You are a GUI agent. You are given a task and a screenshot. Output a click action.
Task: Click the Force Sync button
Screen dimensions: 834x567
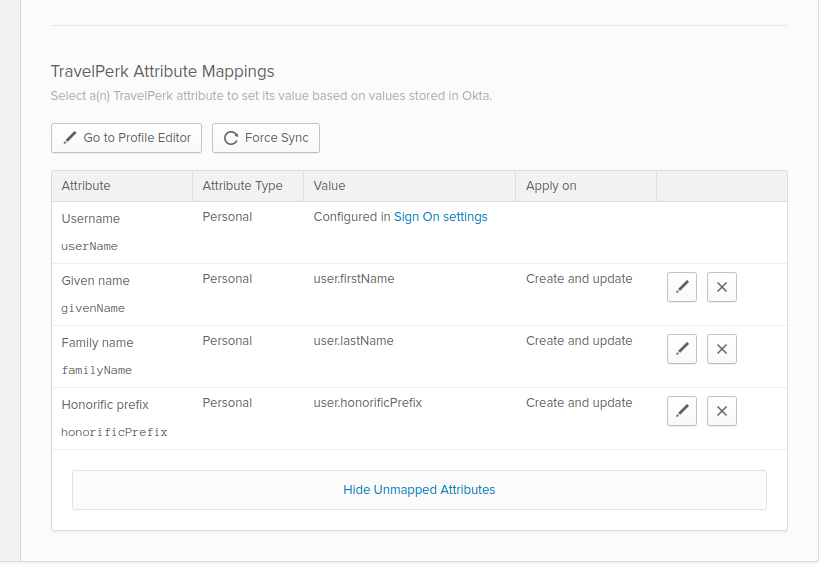(266, 138)
